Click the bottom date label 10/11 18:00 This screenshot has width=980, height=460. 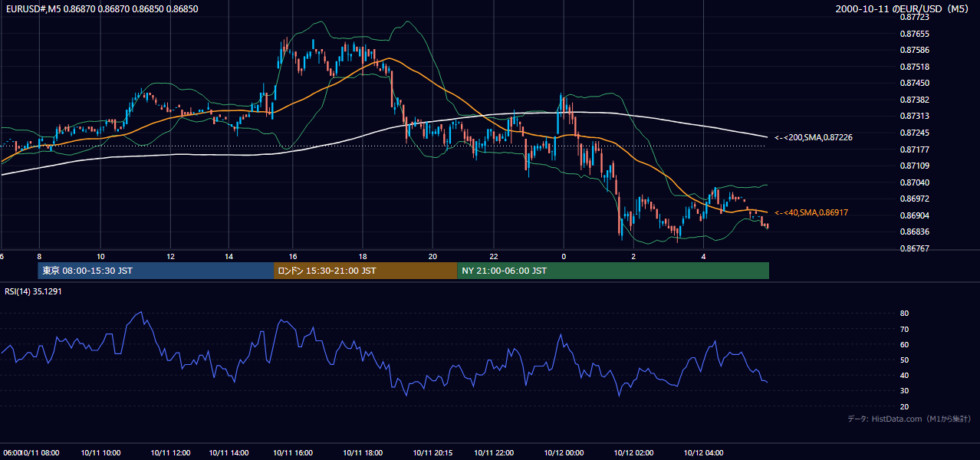pos(363,452)
